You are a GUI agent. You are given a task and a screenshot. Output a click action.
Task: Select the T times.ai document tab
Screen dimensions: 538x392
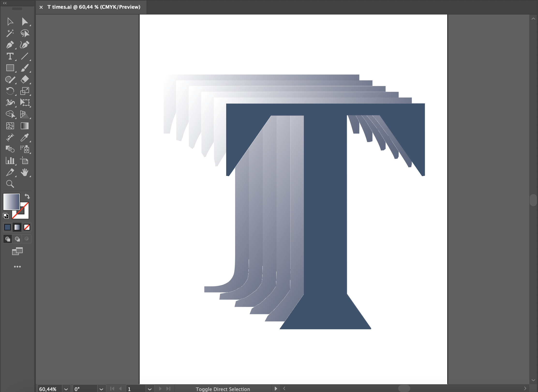[93, 7]
